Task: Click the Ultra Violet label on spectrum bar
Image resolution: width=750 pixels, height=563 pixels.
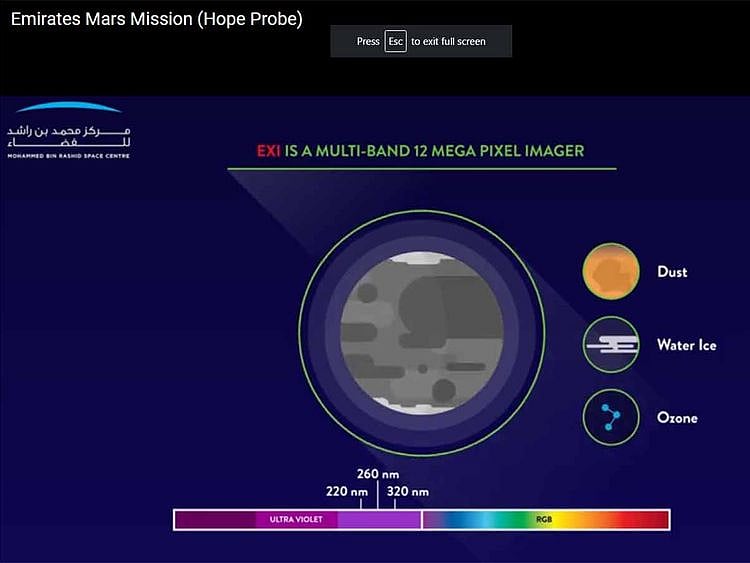Action: pos(295,520)
